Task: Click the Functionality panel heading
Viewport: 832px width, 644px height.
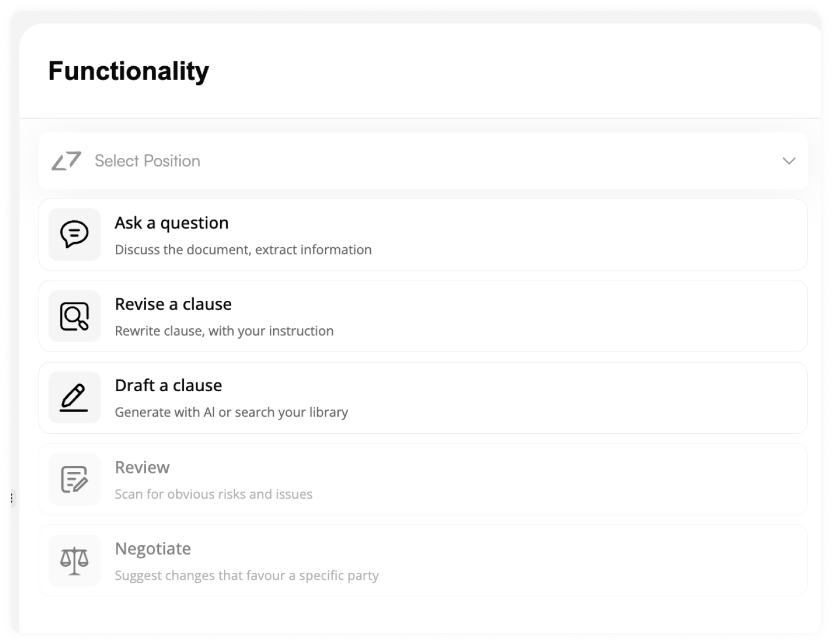Action: [129, 71]
